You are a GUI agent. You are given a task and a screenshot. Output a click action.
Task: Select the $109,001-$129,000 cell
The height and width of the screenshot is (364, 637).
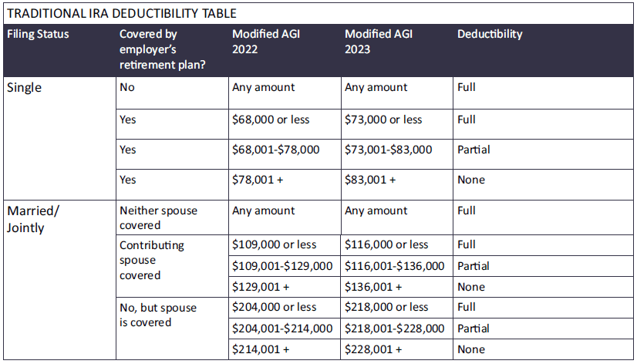281,266
